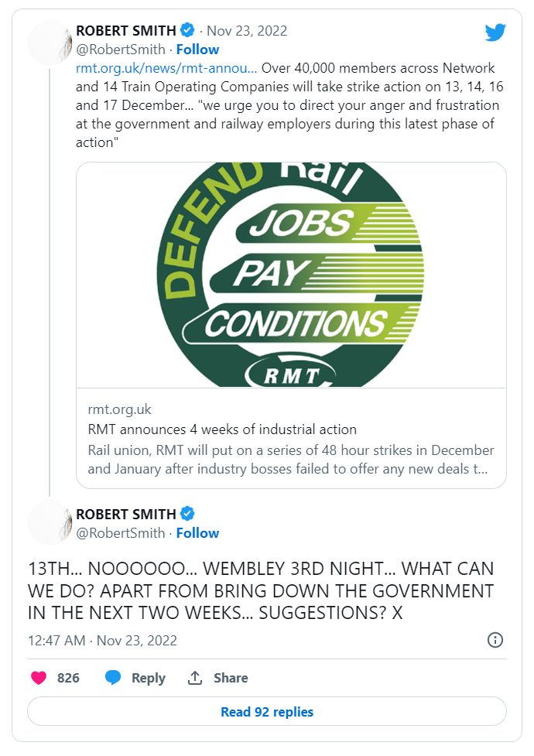534x756 pixels.
Task: Click the share arrow icon
Action: pos(195,678)
